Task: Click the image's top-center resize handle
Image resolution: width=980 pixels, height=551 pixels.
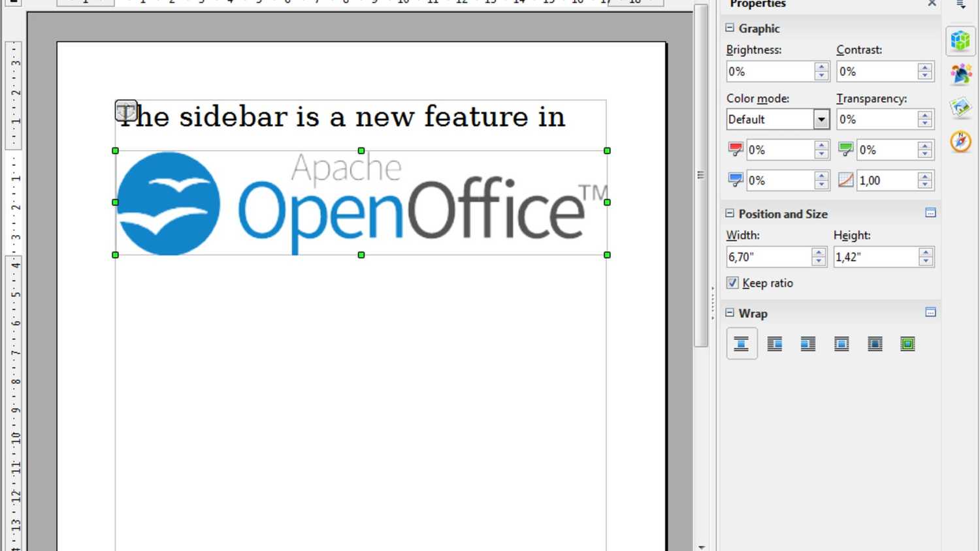Action: (x=361, y=151)
